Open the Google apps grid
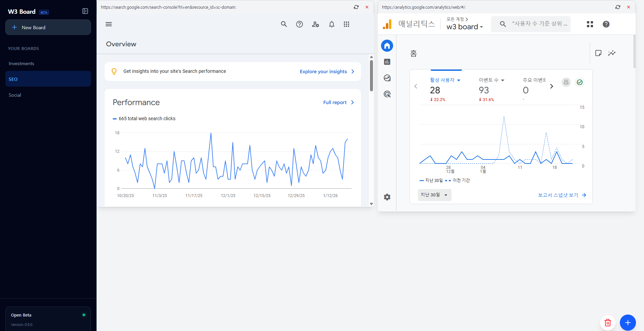 (346, 24)
